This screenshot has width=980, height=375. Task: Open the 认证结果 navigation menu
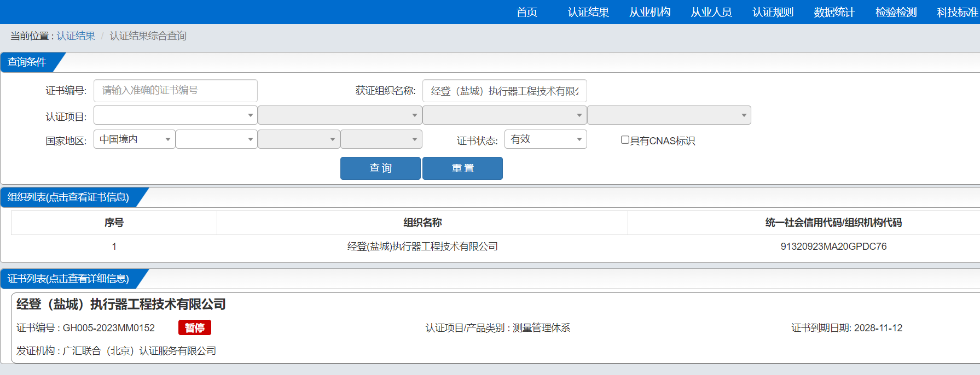click(588, 12)
